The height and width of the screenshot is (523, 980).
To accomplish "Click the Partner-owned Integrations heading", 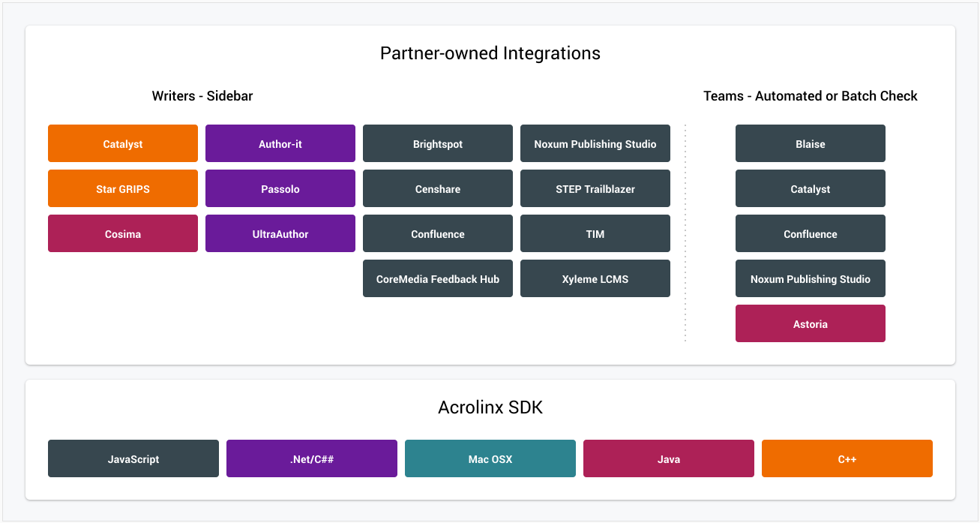I will [x=490, y=53].
